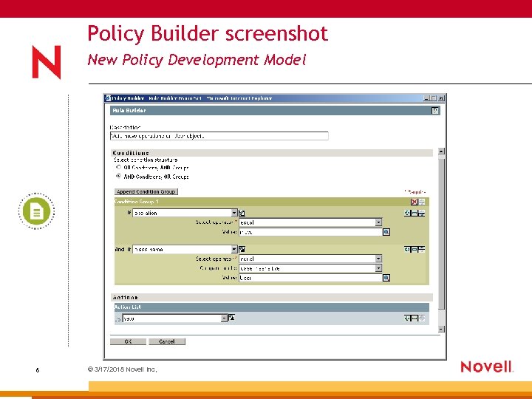
Task: Browse values for the class name condition
Action: point(386,278)
